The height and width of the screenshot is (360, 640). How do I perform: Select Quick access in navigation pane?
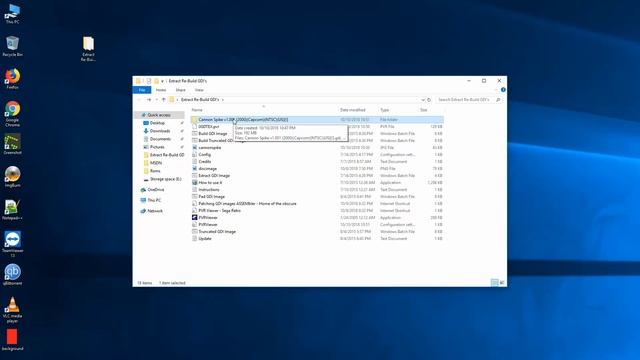(x=159, y=115)
